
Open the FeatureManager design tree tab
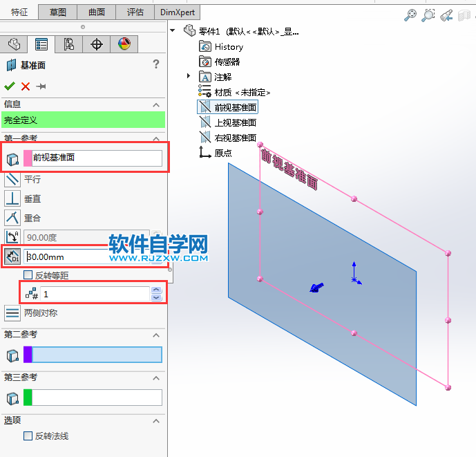14,44
